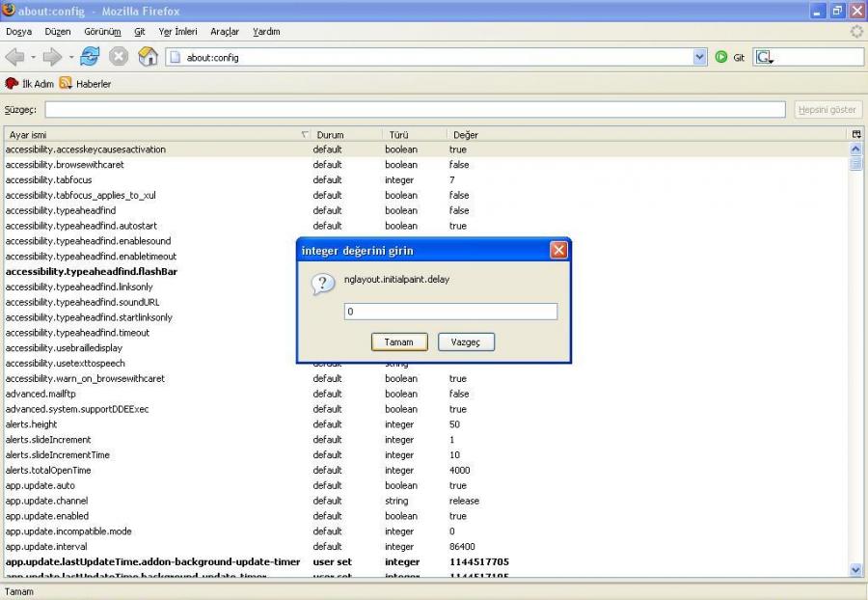Click the about:config address bar
This screenshot has width=868, height=600.
coord(437,57)
